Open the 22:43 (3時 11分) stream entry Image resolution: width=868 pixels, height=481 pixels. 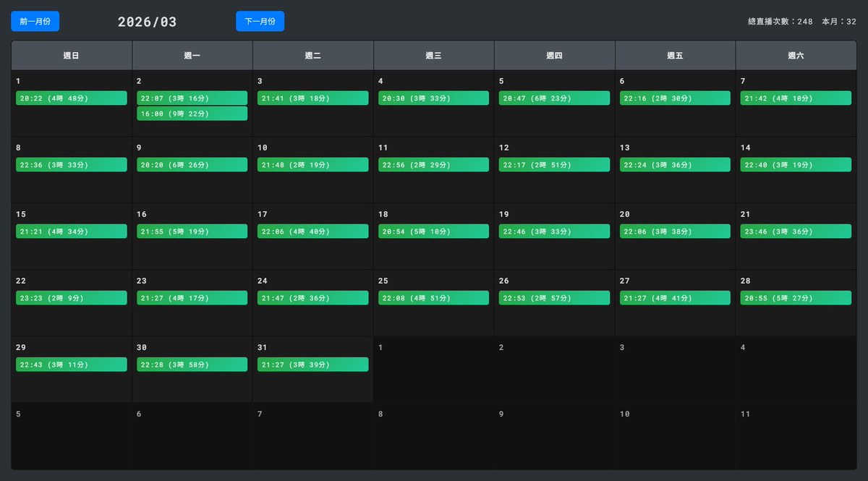(72, 365)
